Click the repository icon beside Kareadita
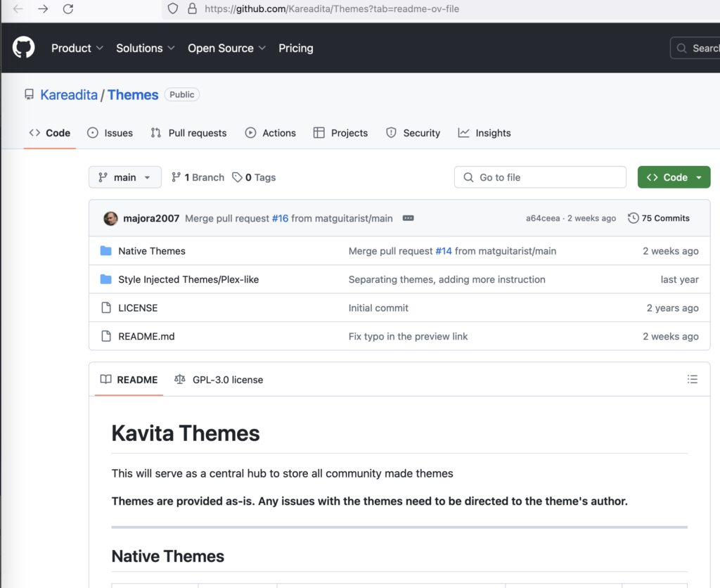This screenshot has height=588, width=720. coord(29,95)
